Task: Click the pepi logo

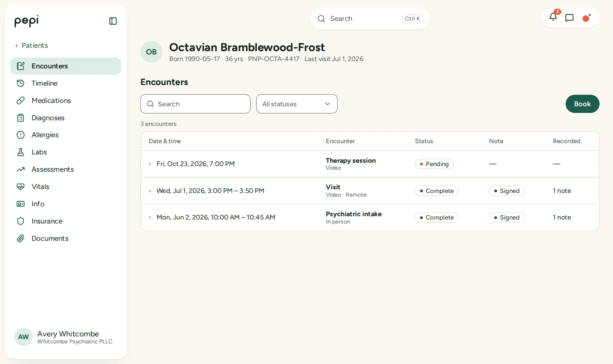Action: [27, 21]
